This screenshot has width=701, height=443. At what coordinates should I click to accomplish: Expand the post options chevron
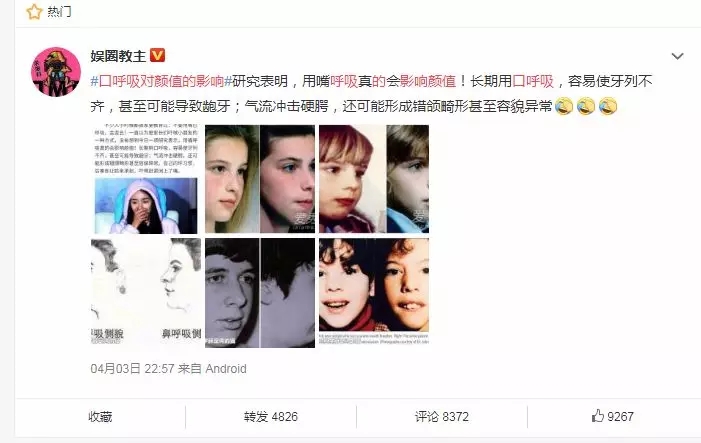point(678,56)
